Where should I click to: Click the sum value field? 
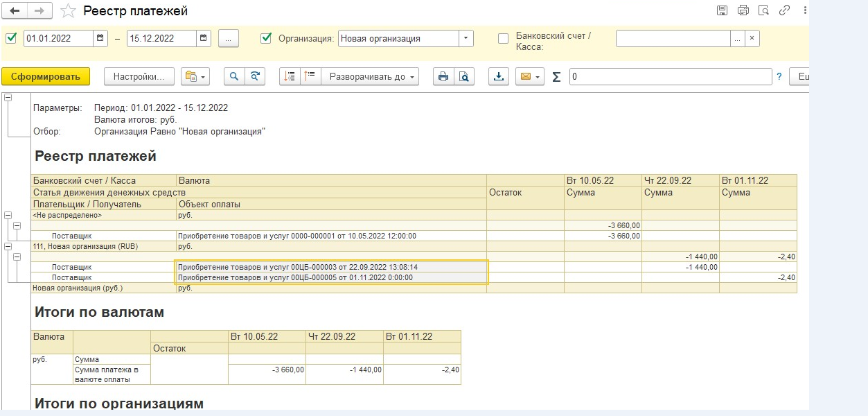point(670,77)
